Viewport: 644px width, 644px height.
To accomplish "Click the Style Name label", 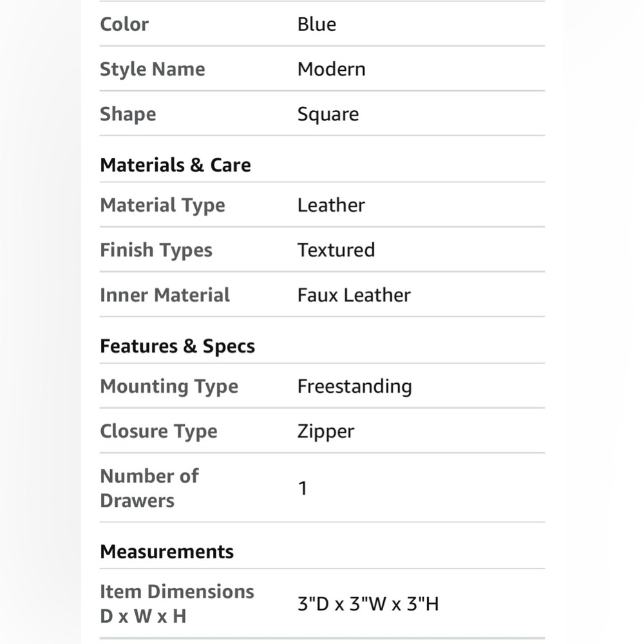I will pos(153,69).
